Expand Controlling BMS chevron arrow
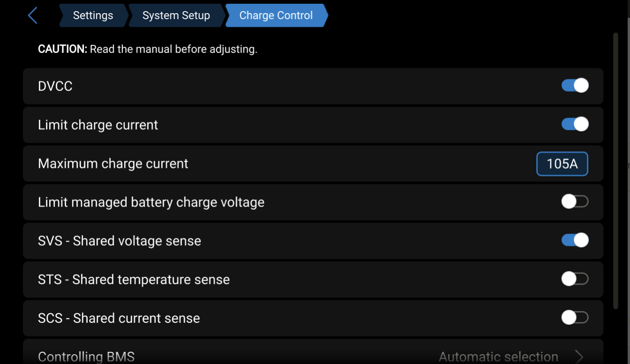Viewport: 630px width, 364px height. coord(579,357)
